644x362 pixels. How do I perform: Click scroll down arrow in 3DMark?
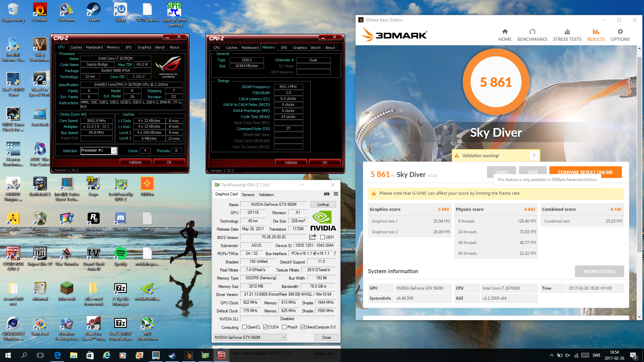(x=639, y=317)
